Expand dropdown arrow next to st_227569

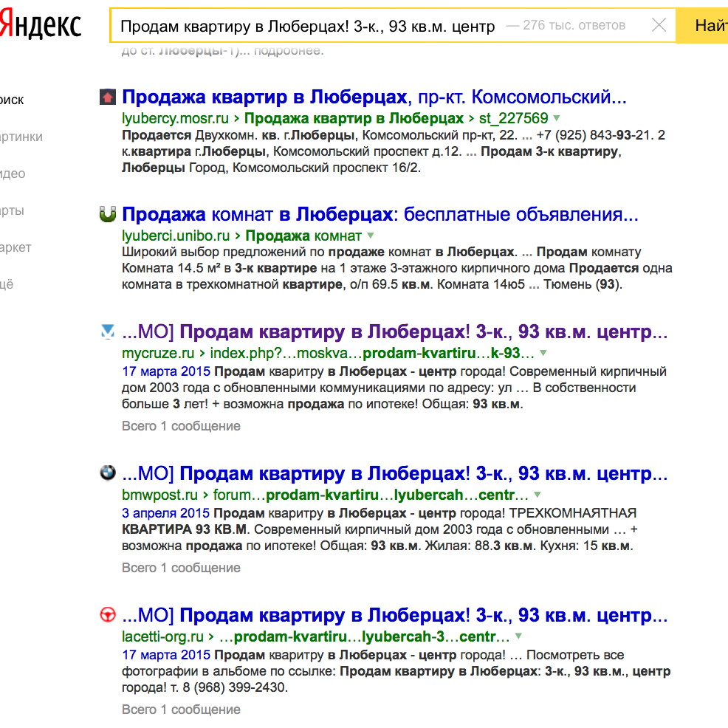pos(557,118)
